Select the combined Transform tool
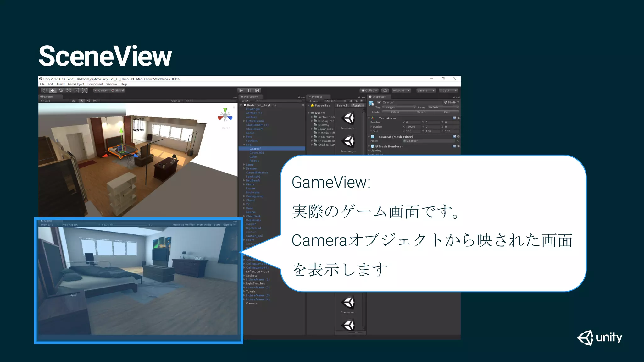 click(85, 90)
